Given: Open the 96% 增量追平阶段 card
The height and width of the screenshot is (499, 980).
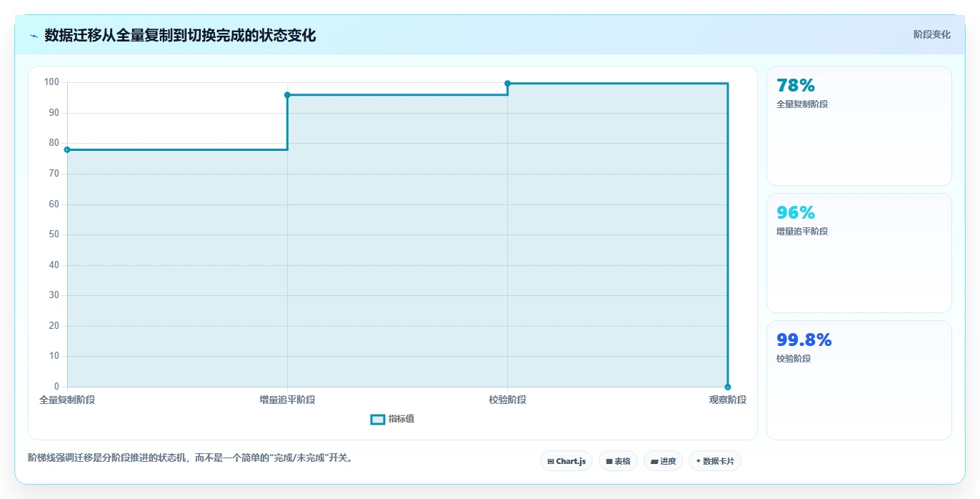Looking at the screenshot, I should coord(859,253).
